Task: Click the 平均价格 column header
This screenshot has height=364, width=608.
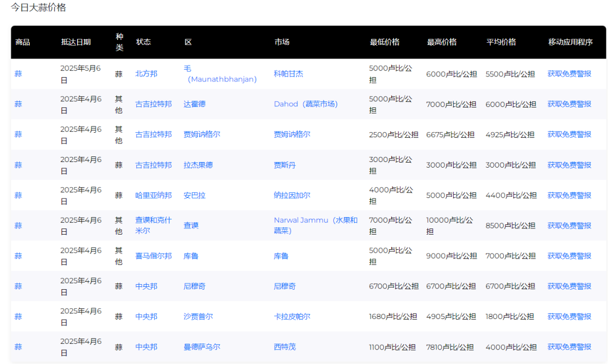Action: (x=501, y=42)
